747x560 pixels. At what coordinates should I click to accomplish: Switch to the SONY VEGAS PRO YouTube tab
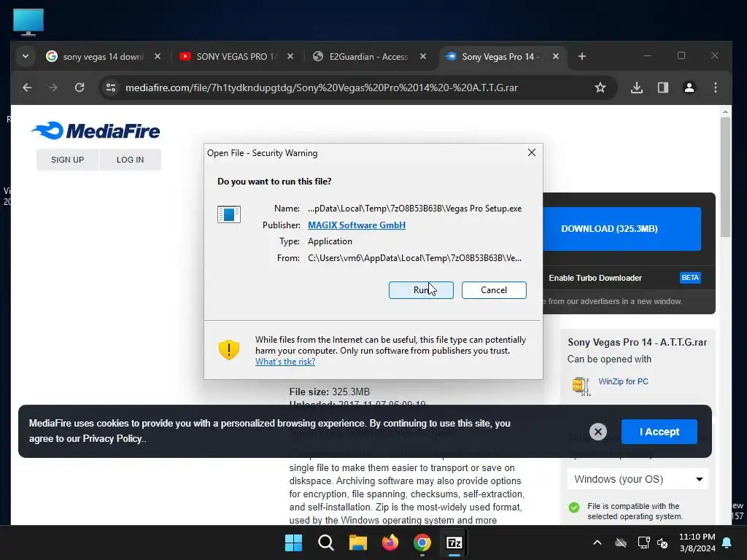[236, 56]
